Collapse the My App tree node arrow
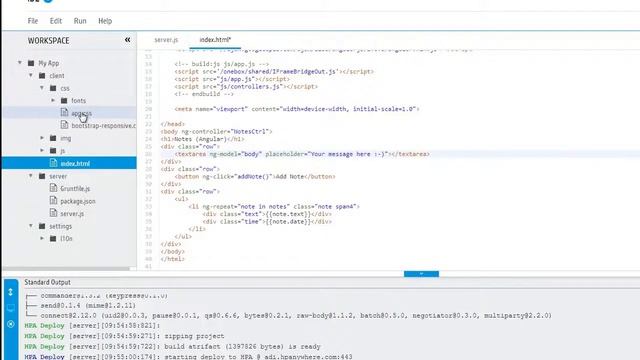640x360 pixels. (20, 62)
